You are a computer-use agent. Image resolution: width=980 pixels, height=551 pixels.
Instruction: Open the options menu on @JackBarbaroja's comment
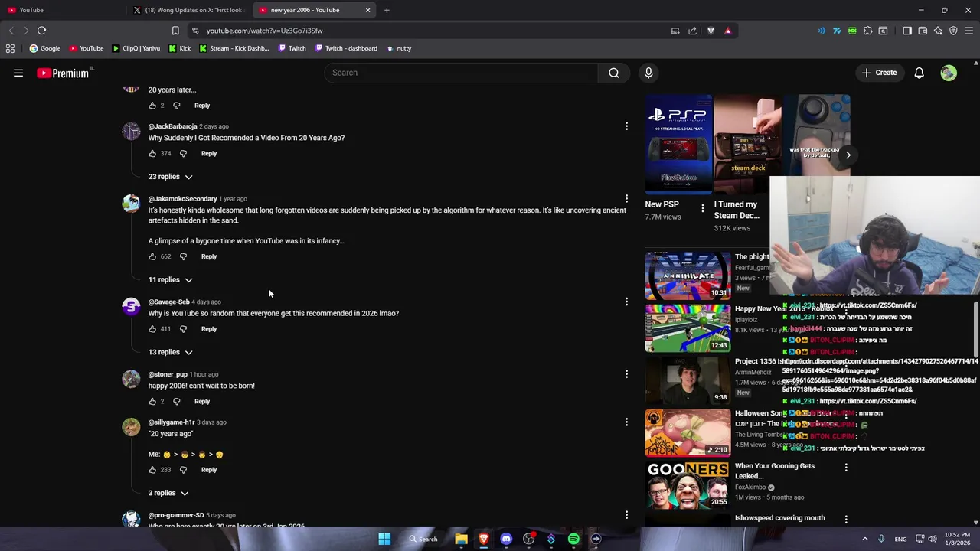point(626,126)
